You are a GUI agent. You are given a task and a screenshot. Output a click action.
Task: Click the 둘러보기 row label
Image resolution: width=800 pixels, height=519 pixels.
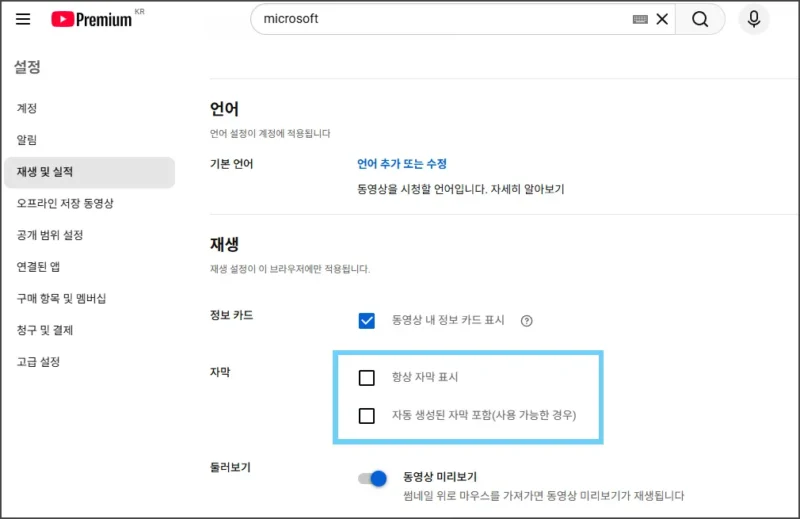coord(230,467)
